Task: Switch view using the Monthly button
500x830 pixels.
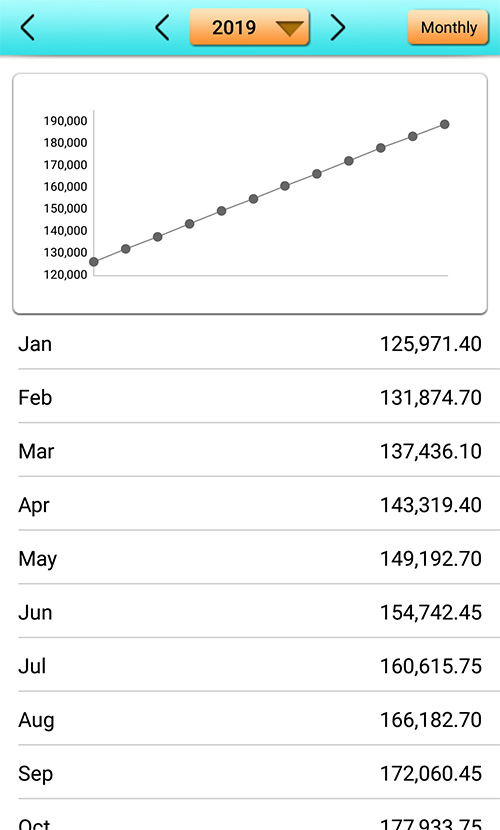Action: [x=448, y=27]
